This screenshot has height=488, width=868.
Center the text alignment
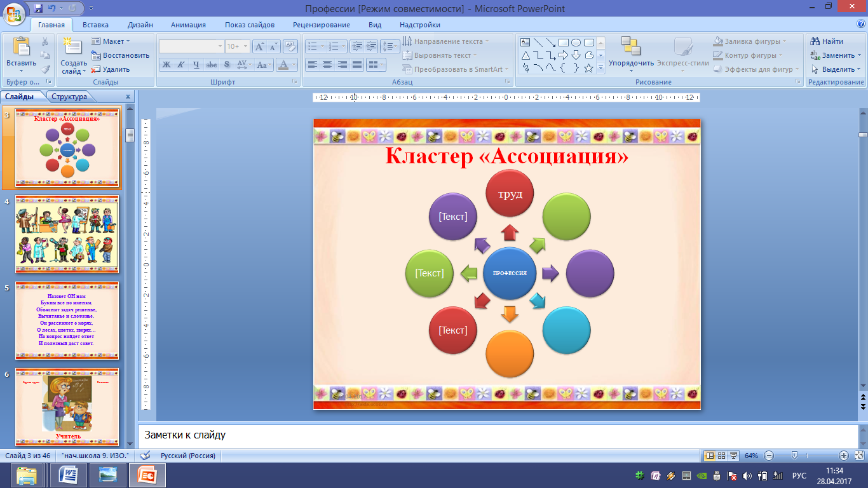coord(327,64)
